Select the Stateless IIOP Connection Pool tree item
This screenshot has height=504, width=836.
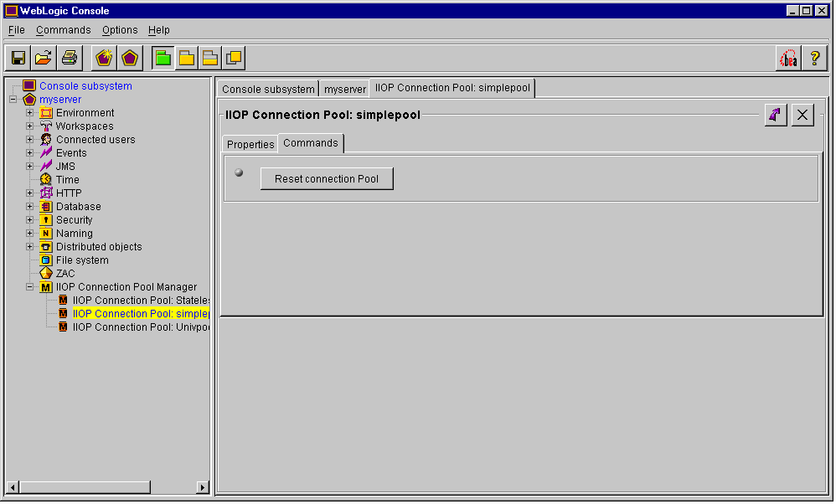[142, 301]
